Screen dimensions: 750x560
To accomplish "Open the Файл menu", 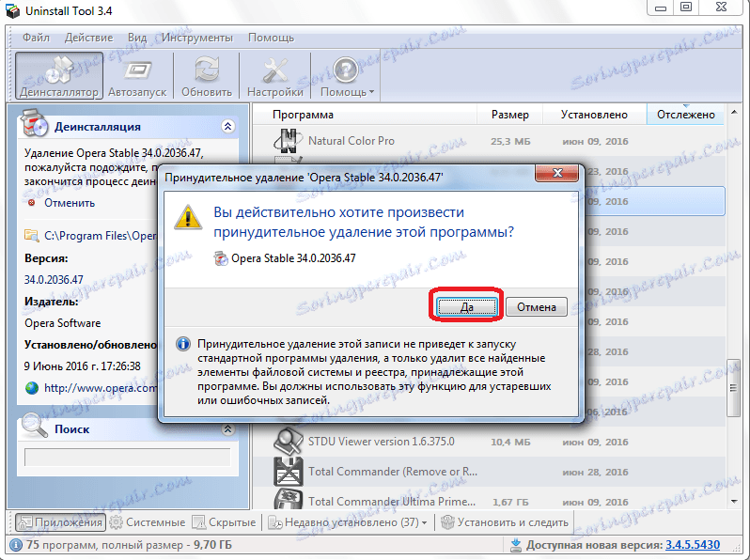I will pyautogui.click(x=36, y=38).
